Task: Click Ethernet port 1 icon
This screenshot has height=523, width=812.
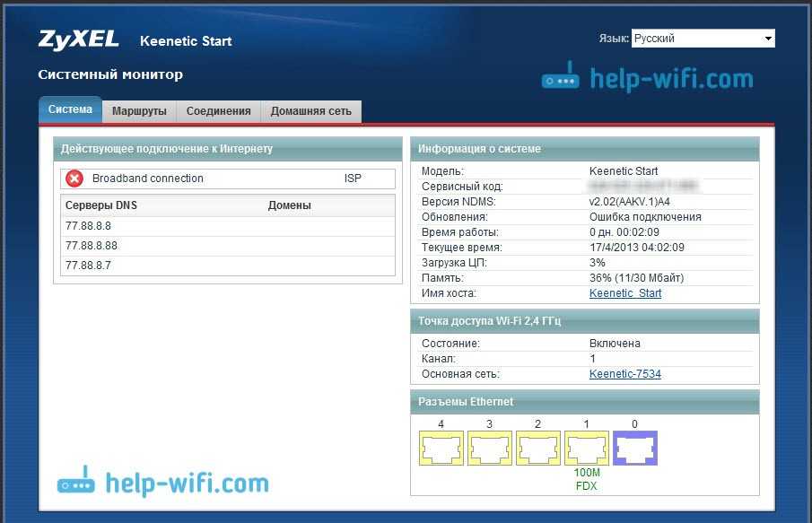Action: pos(586,448)
